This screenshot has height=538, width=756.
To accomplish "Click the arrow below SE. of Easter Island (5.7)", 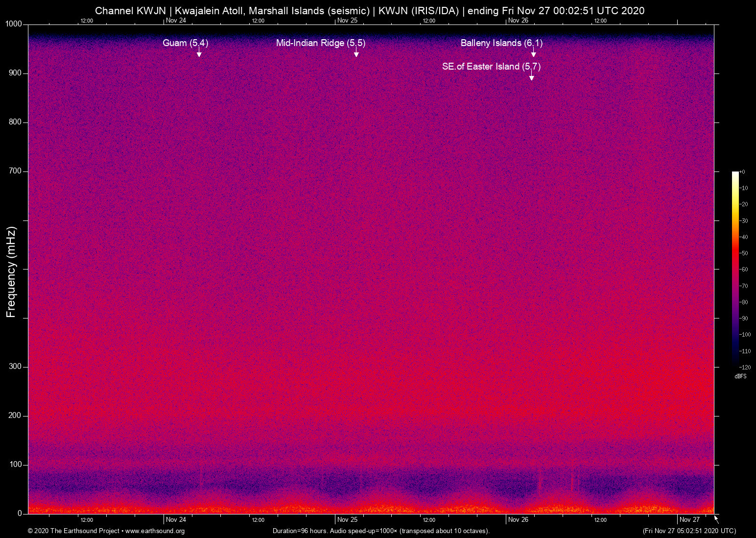I will (531, 76).
